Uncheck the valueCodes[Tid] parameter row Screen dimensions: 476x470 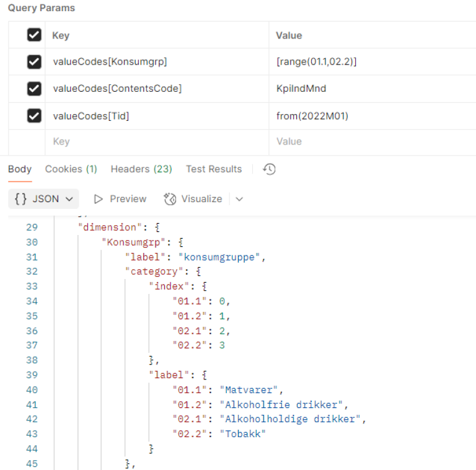(34, 115)
